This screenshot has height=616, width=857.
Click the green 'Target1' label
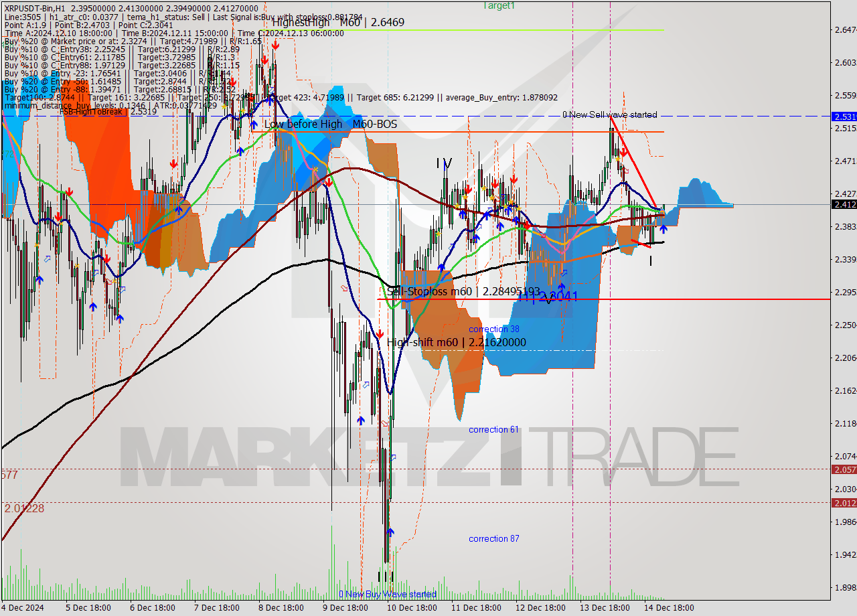[499, 5]
